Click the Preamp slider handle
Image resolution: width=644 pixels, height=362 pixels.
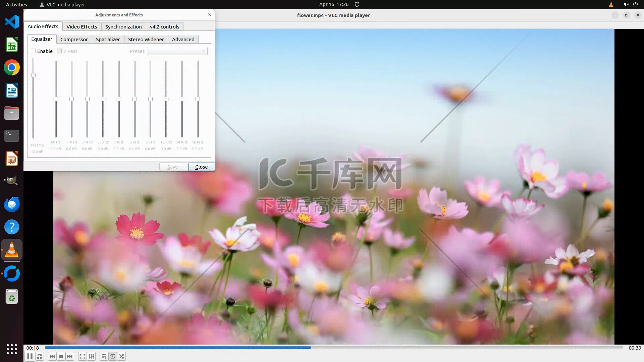pos(33,75)
